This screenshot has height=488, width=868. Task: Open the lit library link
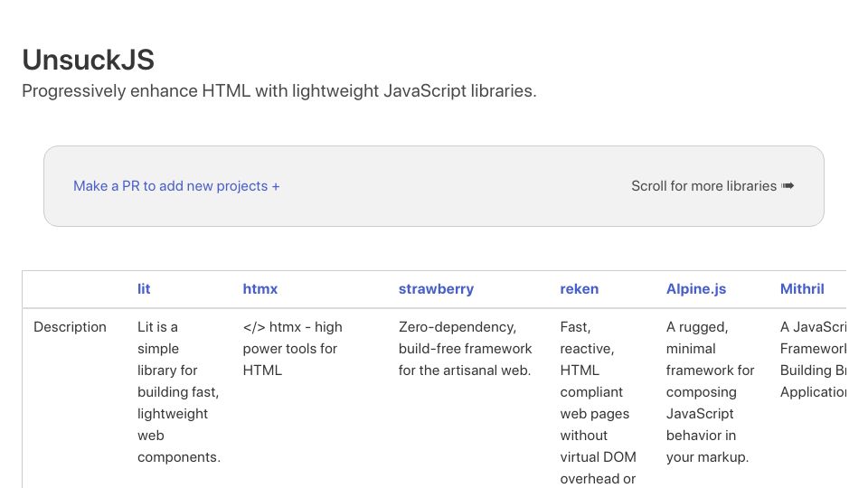click(x=144, y=289)
